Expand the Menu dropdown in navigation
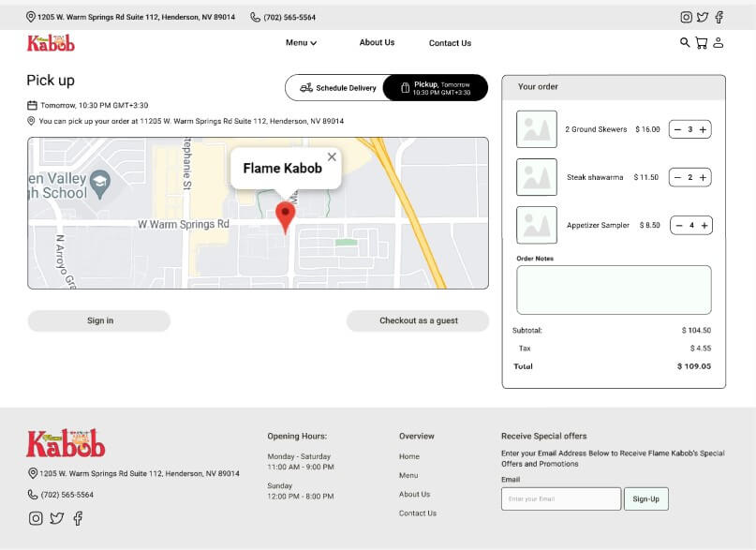Screen dimensions: 756x550 pos(301,43)
